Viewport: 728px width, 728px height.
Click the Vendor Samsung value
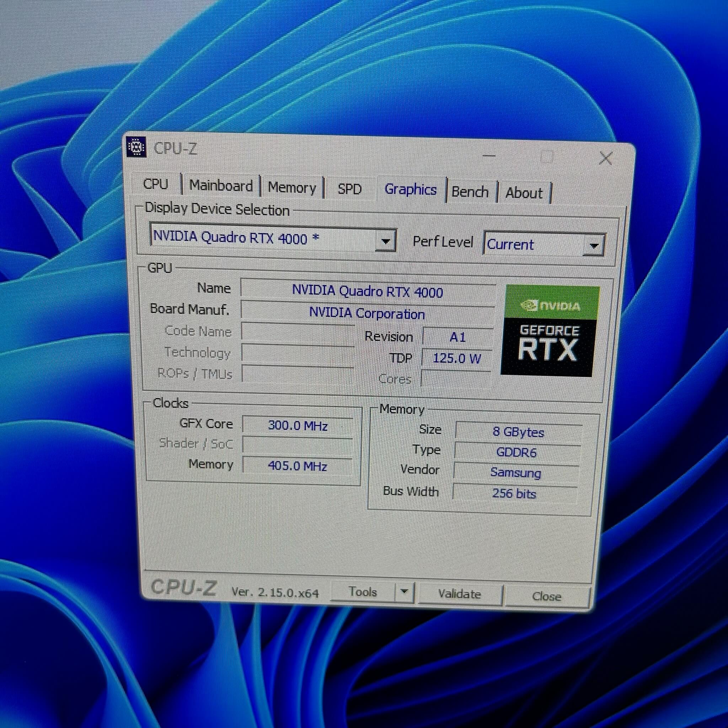pos(515,472)
